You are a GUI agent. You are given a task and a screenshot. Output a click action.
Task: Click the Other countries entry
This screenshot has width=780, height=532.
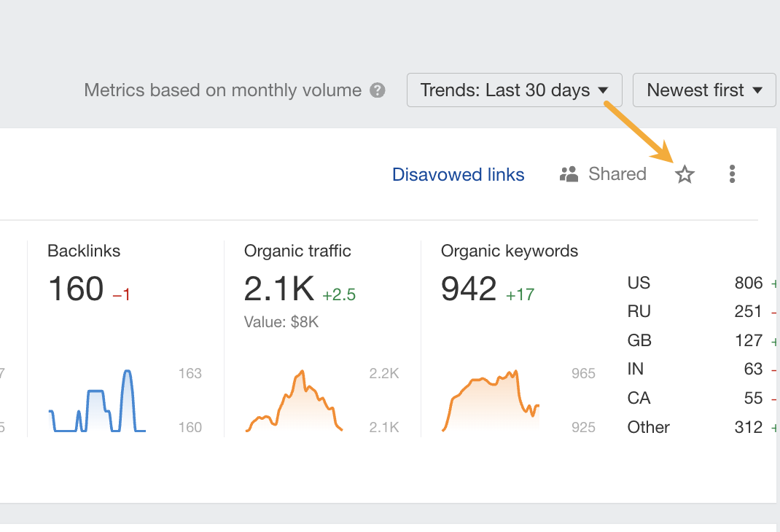693,427
